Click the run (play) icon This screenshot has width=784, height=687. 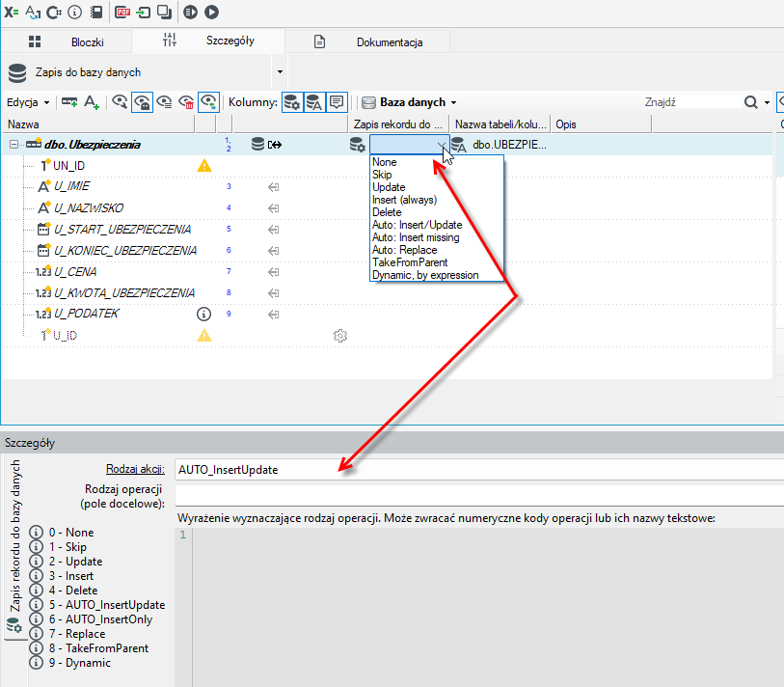[211, 12]
